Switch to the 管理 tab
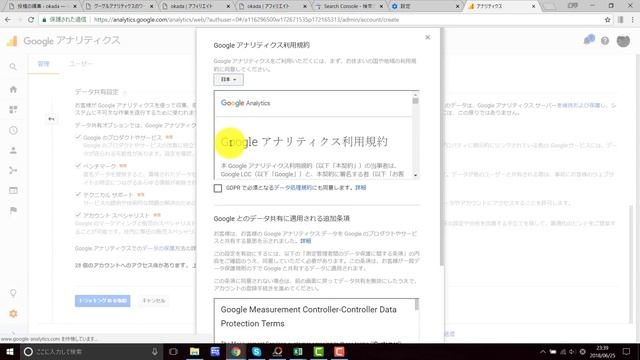The image size is (640, 360). pyautogui.click(x=44, y=64)
